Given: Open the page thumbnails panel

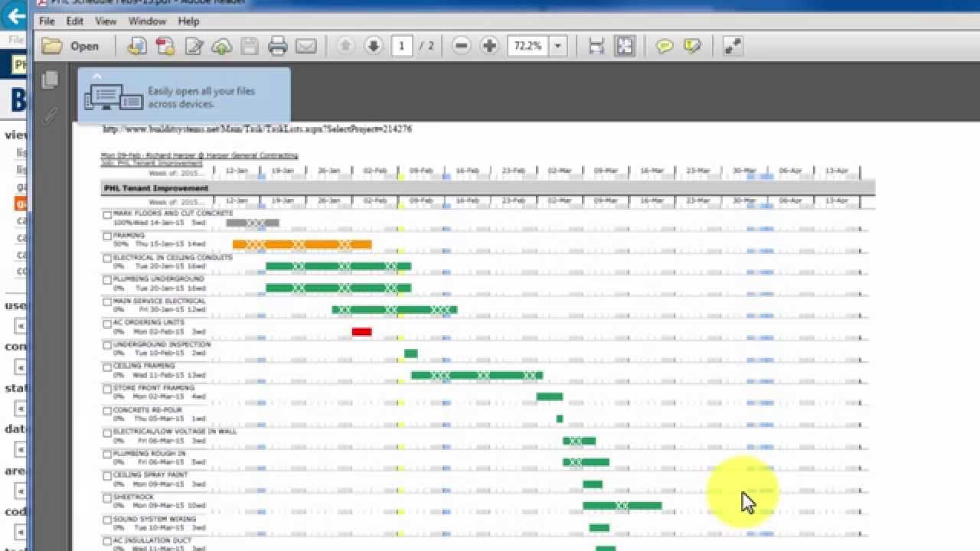Looking at the screenshot, I should (x=50, y=80).
